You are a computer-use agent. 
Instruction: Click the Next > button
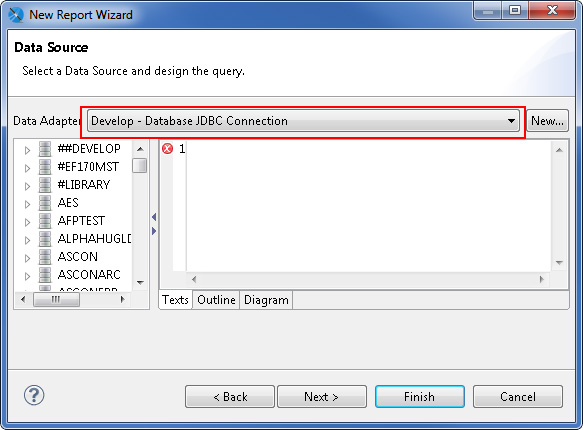[322, 397]
